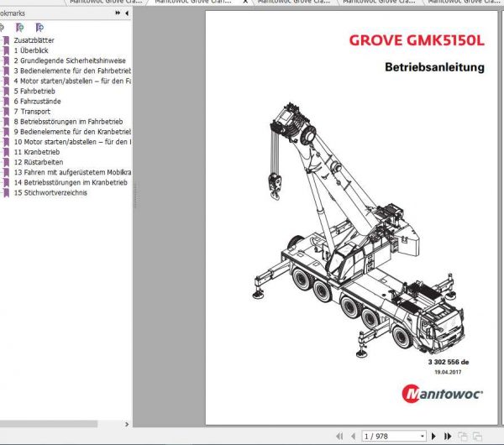Viewport: 504px width, 445px height.
Task: Click the crane illustration on the cover page
Action: click(x=358, y=230)
